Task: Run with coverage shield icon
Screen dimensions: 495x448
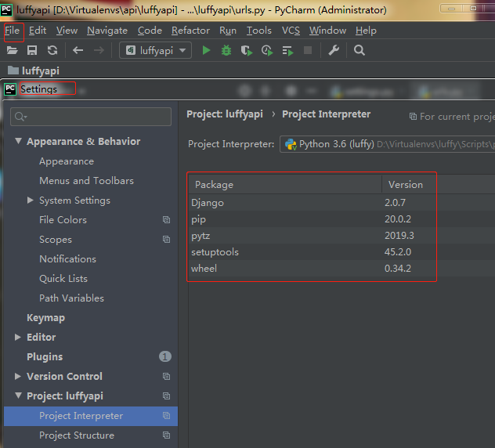Action: tap(247, 50)
